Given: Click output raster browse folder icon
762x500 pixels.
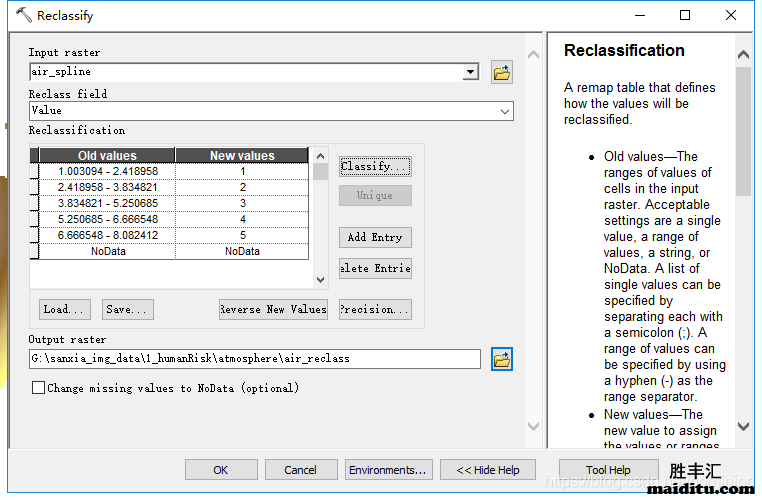Looking at the screenshot, I should (502, 359).
